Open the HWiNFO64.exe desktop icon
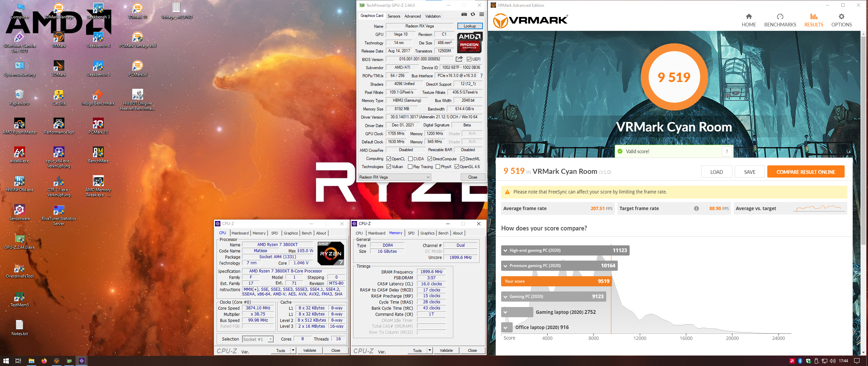The width and height of the screenshot is (868, 366). pyautogui.click(x=20, y=184)
